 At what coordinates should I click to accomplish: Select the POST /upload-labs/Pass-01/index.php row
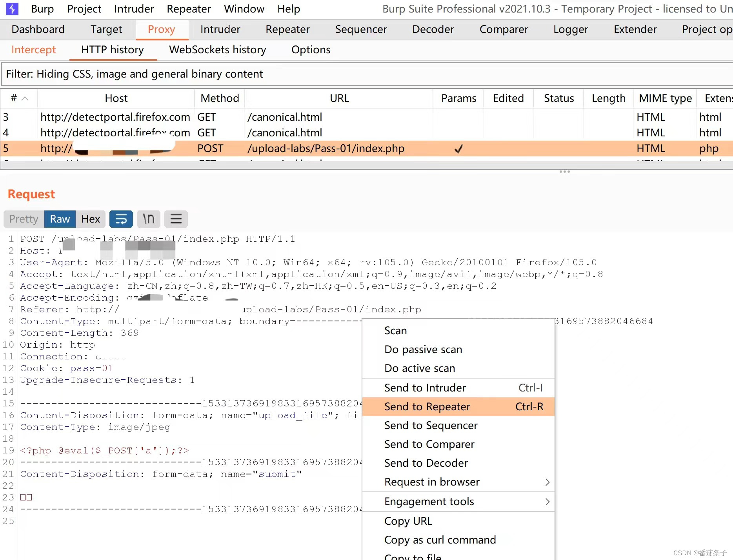(x=366, y=148)
